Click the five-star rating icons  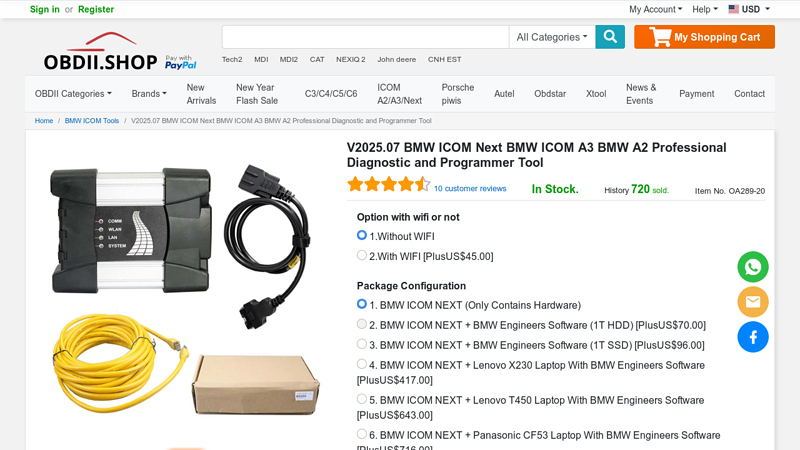tap(388, 184)
